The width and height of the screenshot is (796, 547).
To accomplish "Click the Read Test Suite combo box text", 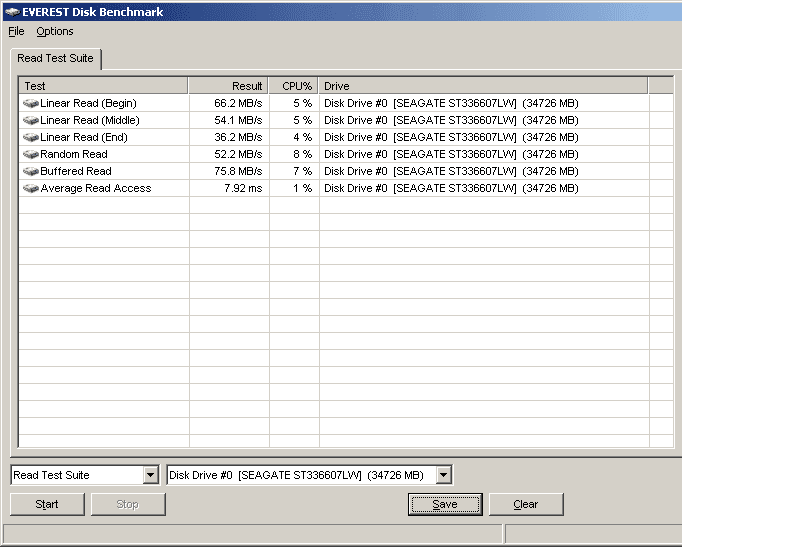I will coord(51,475).
